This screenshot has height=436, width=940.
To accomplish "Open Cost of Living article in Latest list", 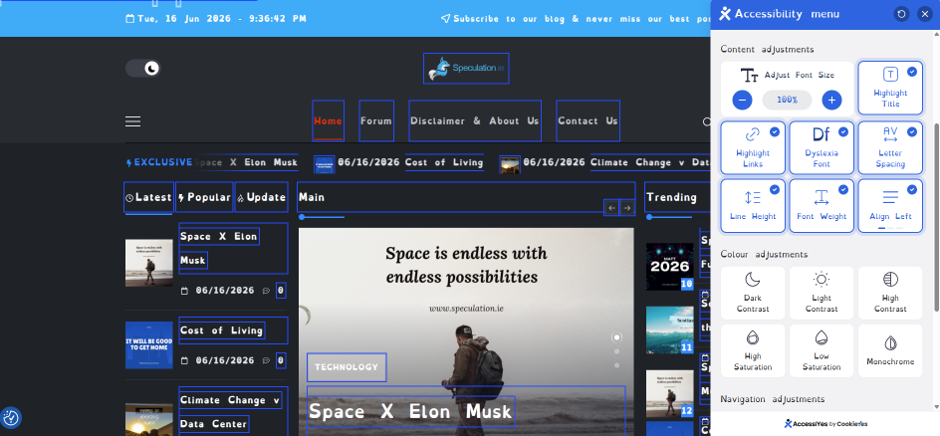I will coord(222,330).
